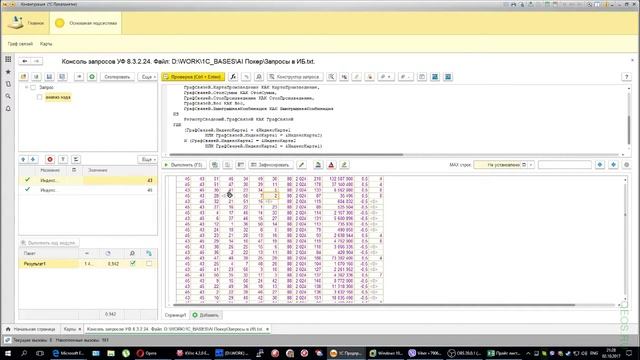Click the Windows Start button
Screen dimensions: 640x360
[x=8, y=353]
